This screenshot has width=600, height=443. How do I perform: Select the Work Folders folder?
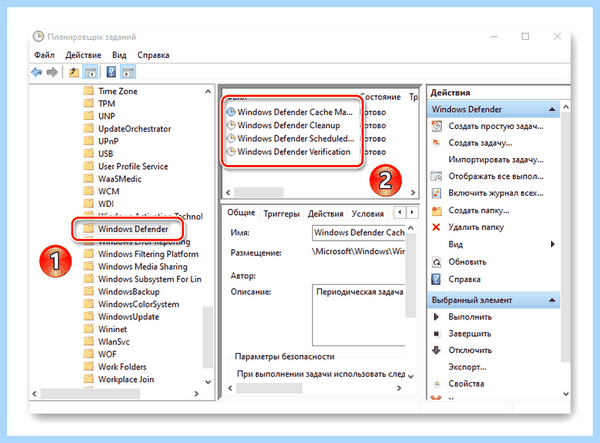pos(122,367)
